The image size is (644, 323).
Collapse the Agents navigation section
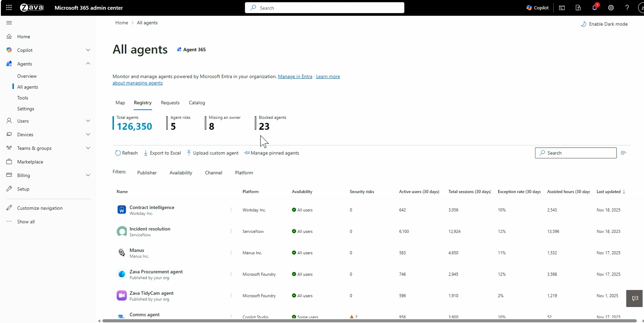(x=88, y=64)
